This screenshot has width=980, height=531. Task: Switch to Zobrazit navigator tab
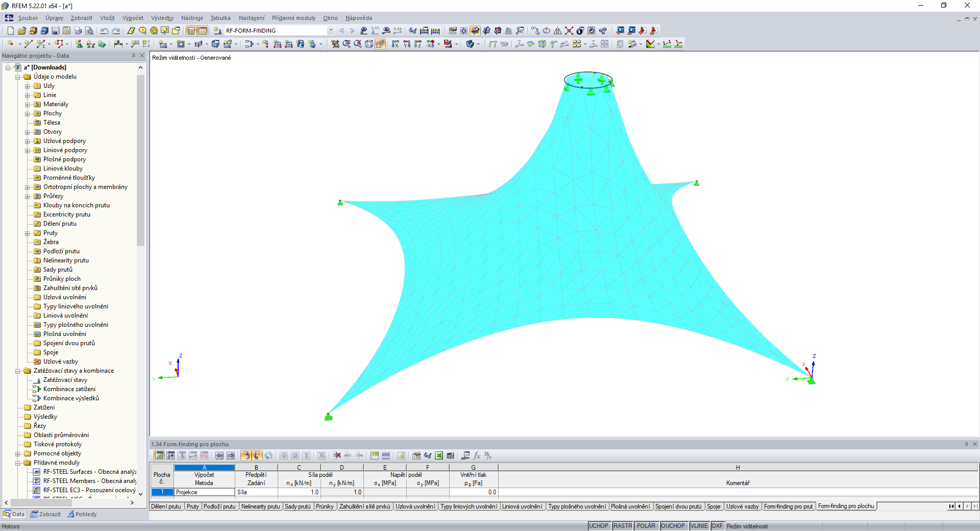(46, 514)
